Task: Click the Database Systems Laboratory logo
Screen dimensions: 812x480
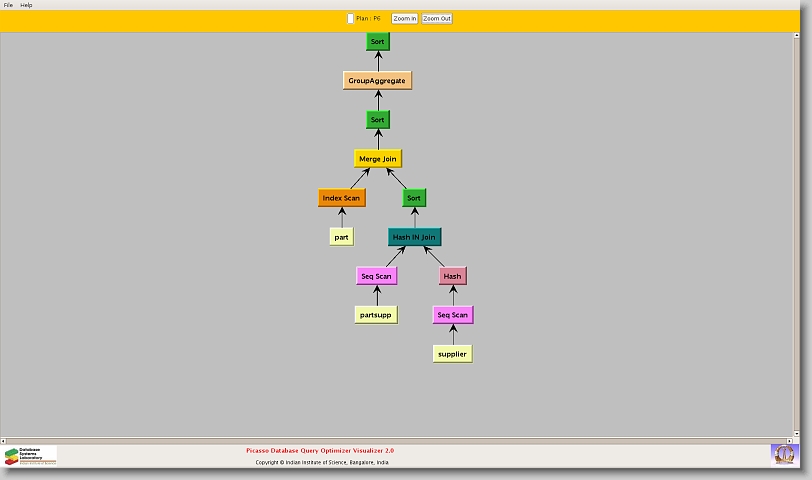Action: [30, 456]
